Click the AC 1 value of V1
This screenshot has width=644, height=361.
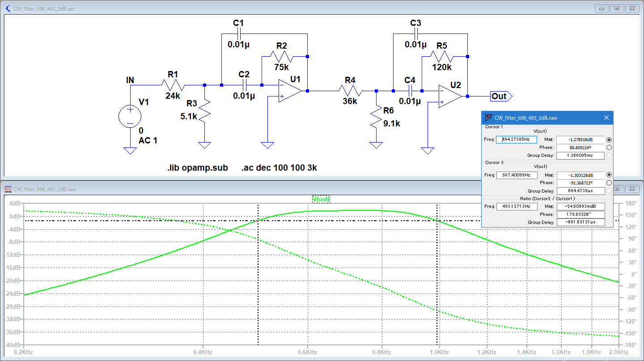click(148, 140)
